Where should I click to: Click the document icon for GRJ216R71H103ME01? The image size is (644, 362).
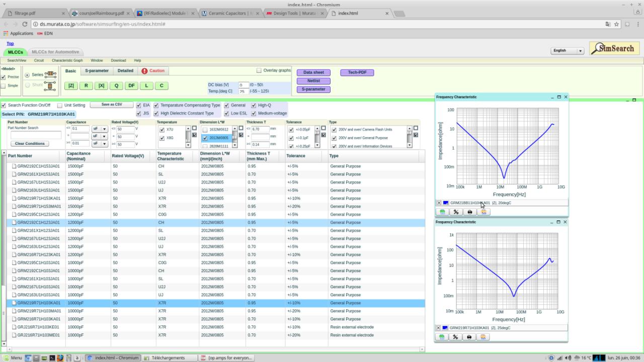tap(14, 335)
